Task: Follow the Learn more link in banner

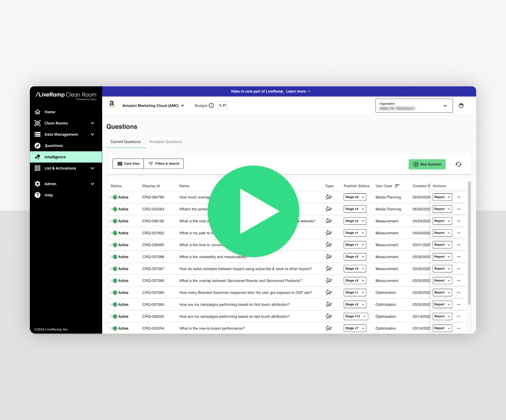Action: (x=298, y=92)
